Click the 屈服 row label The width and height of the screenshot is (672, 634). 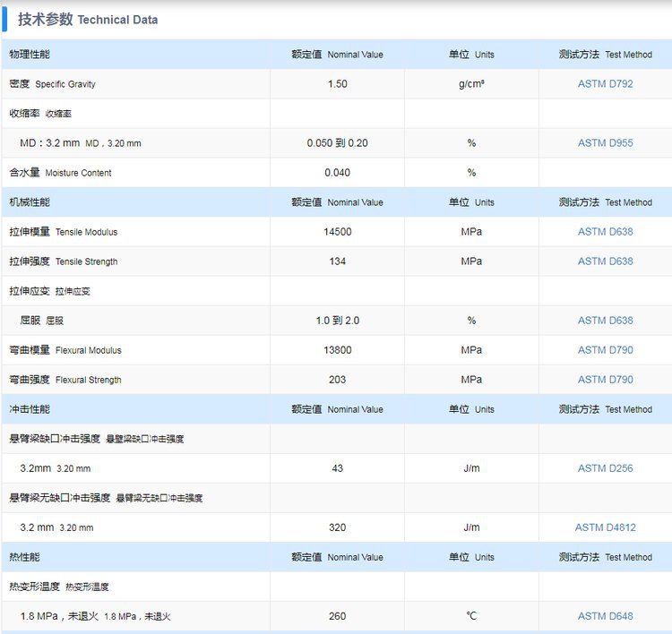coord(41,321)
